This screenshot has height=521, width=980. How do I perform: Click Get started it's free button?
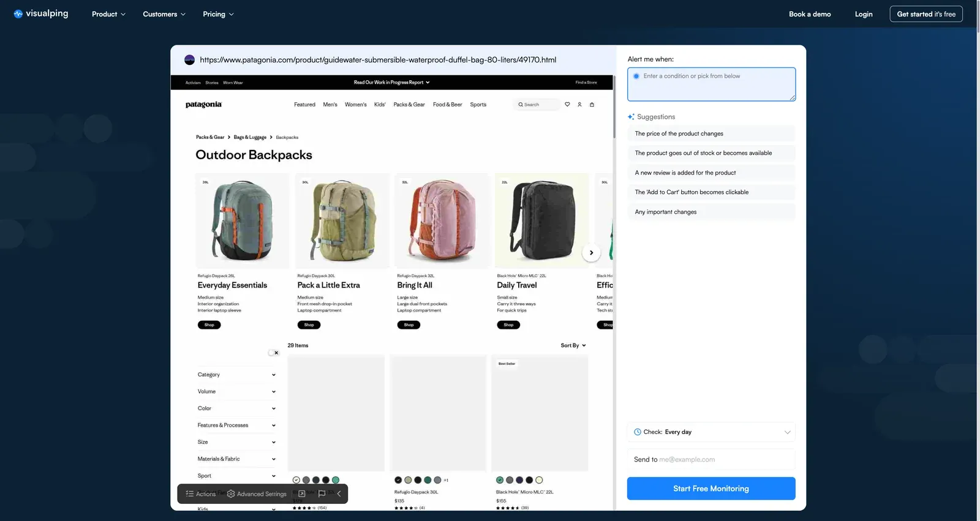(926, 14)
